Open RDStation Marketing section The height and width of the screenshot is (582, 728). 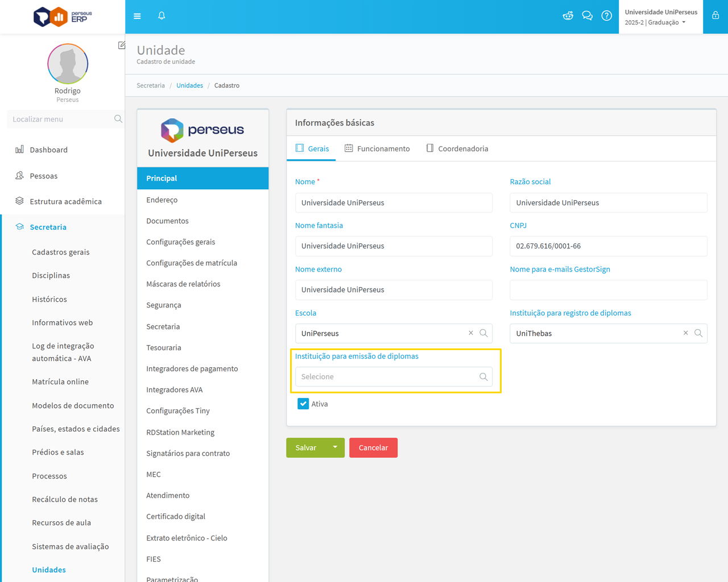202,432
